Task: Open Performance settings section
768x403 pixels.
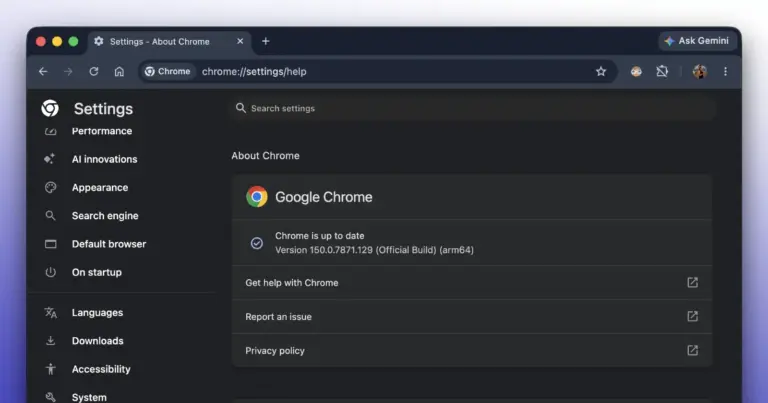Action: coord(102,131)
